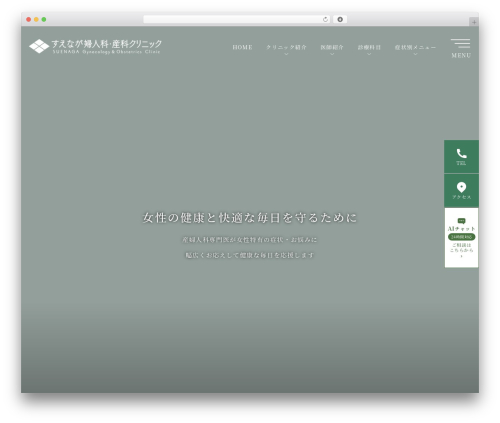Open the AIチャット consultation widget

[x=461, y=238]
